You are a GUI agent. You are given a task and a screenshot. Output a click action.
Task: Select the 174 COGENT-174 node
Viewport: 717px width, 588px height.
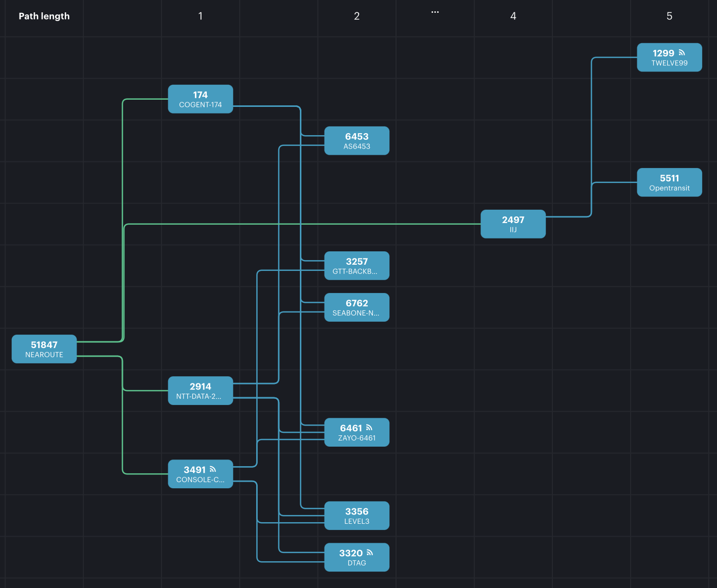200,99
